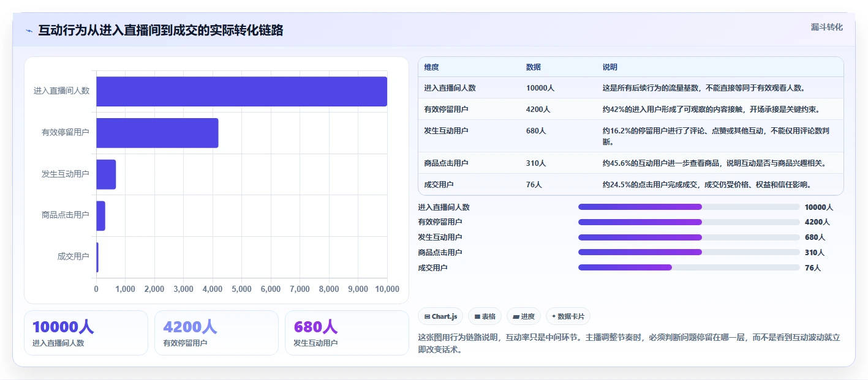The height and width of the screenshot is (380, 868).
Task: Click the 商品点击用户 bar in the chart
Action: pyautogui.click(x=100, y=215)
